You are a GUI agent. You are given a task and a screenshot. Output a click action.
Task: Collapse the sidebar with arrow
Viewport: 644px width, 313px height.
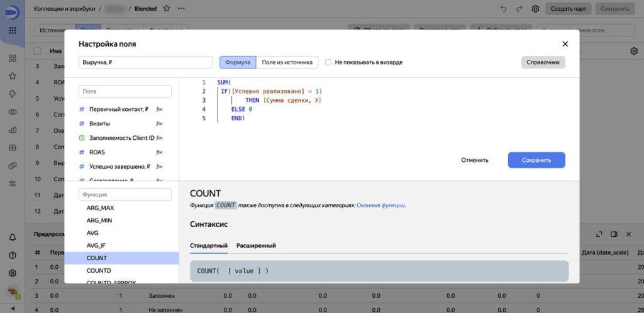point(13,308)
